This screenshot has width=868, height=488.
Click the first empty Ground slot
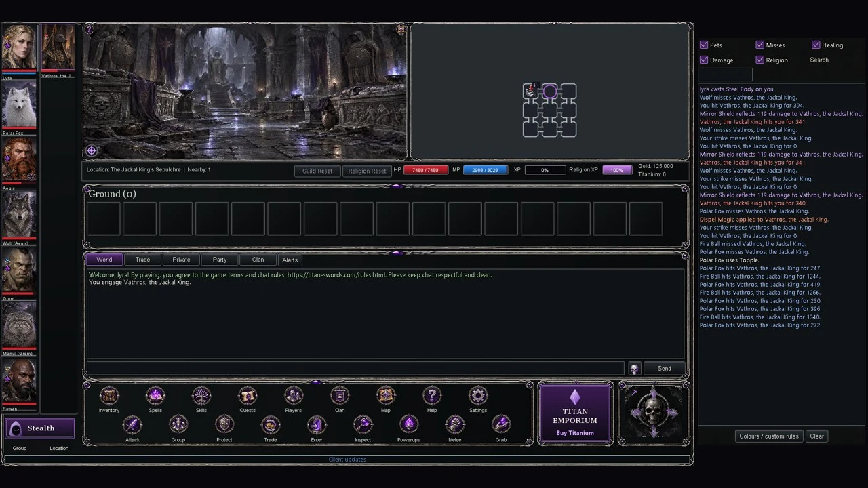[x=103, y=219]
